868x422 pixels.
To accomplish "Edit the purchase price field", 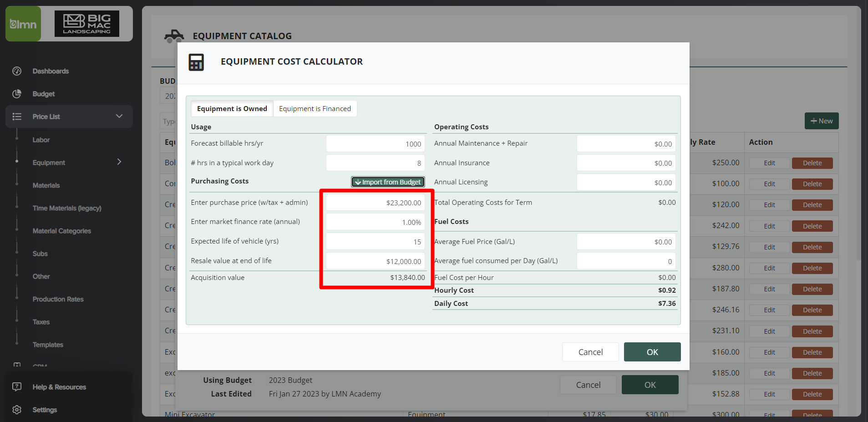I will point(376,203).
